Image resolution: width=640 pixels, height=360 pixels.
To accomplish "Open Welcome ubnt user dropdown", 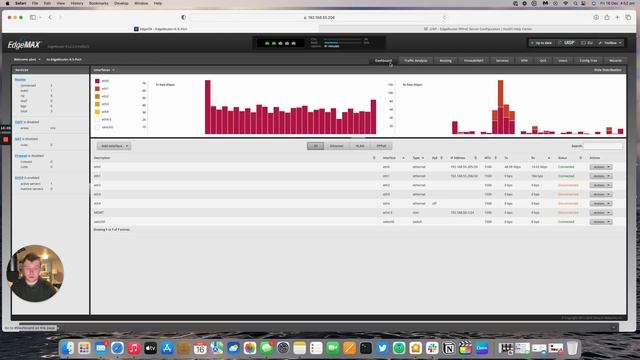I will click(x=27, y=60).
